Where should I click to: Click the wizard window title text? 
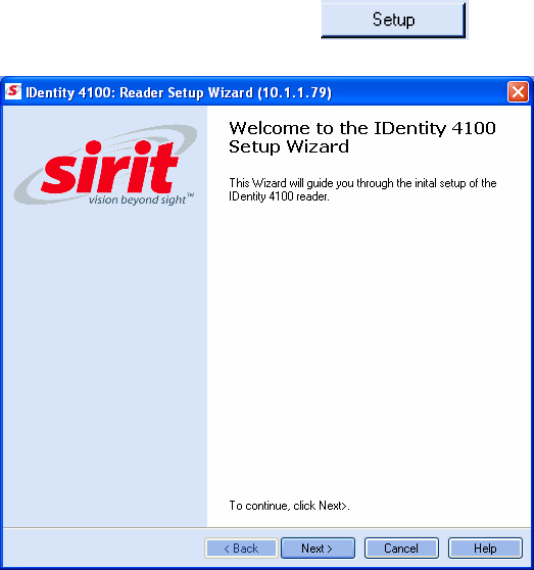click(178, 92)
